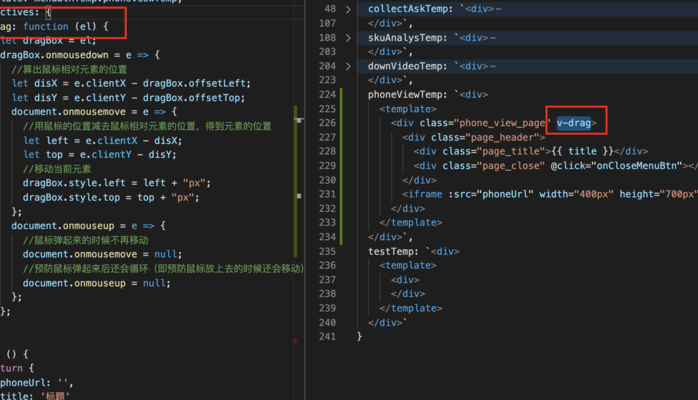Click the comment //鼠标弹起来的时候不再移动
This screenshot has width=698, height=400.
[x=85, y=240]
